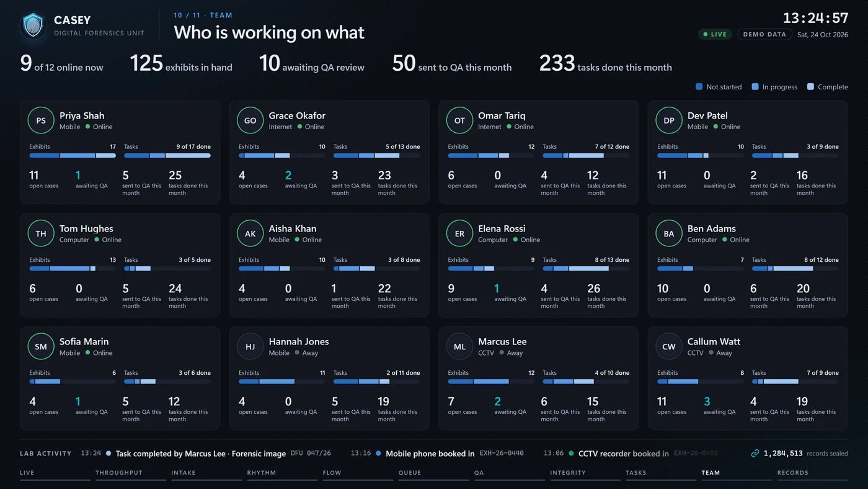Image resolution: width=868 pixels, height=489 pixels.
Task: Click Elena Rossi's '26 tasks done' value
Action: point(594,289)
